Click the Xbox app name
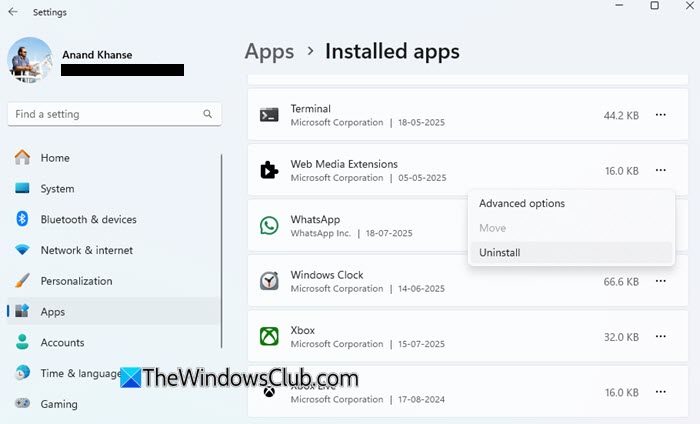 click(303, 330)
